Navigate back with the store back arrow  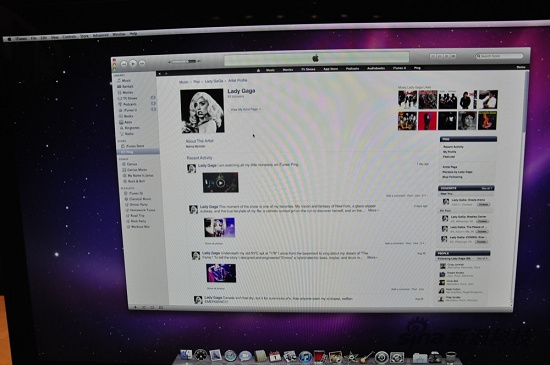(160, 74)
